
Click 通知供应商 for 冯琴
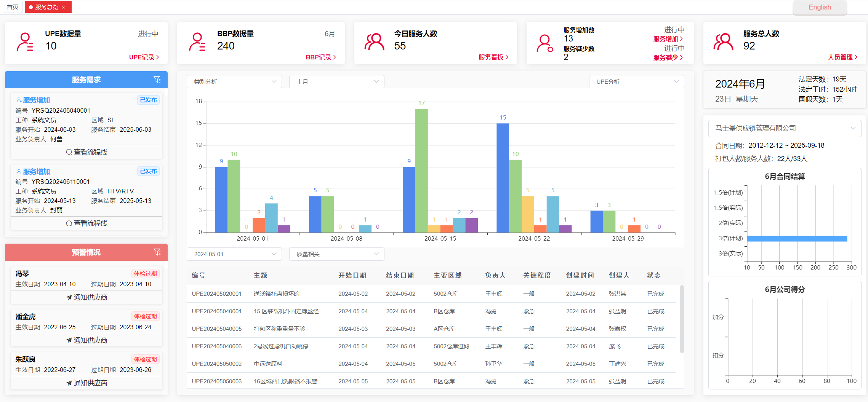point(86,297)
